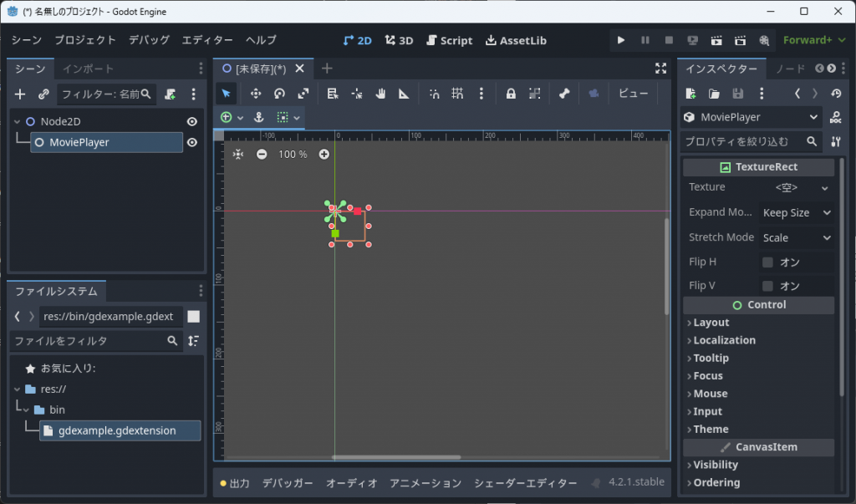Enable the Flip V checkbox
This screenshot has height=504, width=856.
(767, 286)
